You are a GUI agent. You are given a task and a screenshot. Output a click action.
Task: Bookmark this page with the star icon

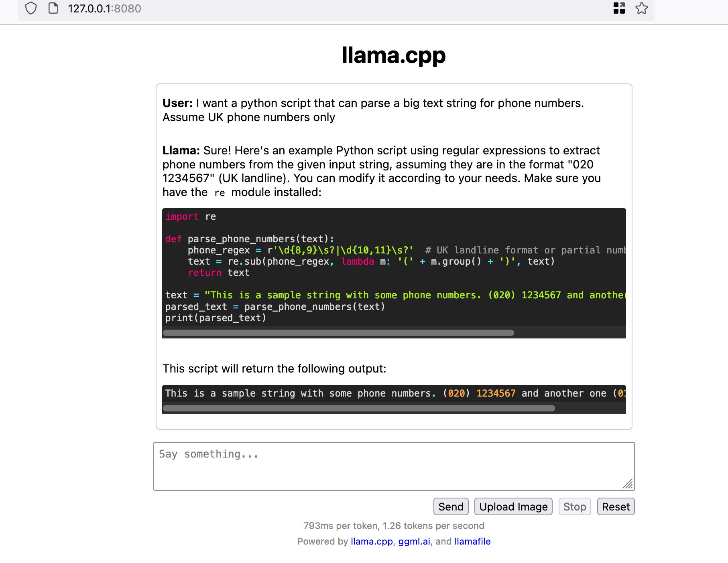[x=642, y=8]
